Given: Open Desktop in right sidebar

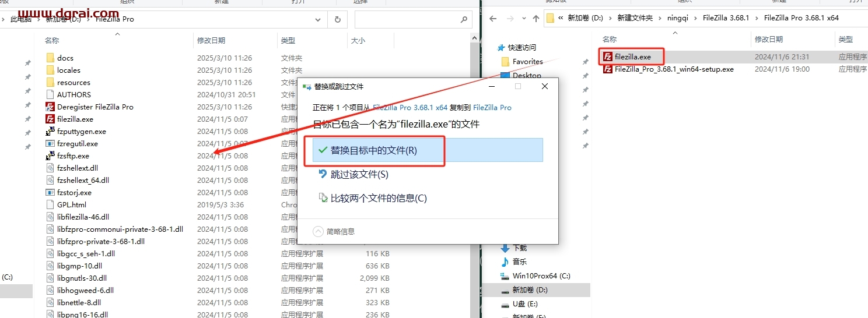Looking at the screenshot, I should pos(527,75).
